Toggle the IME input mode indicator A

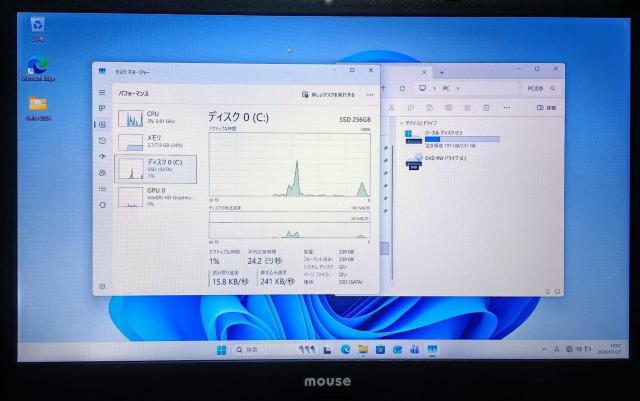click(x=556, y=349)
